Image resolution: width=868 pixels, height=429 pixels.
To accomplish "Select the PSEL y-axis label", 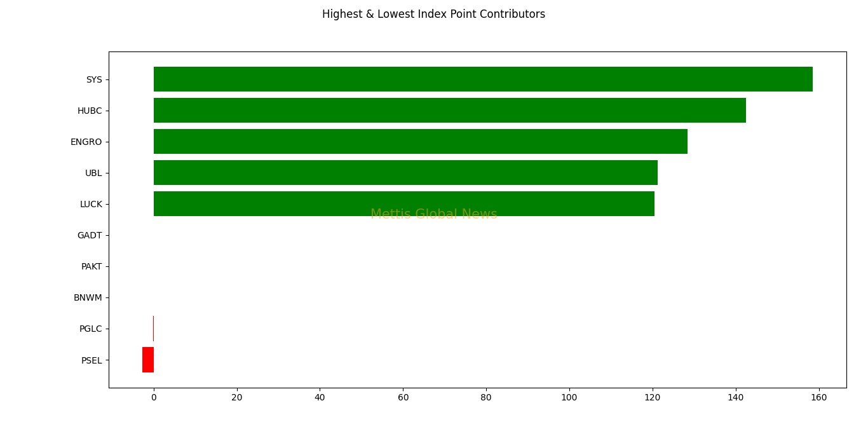I will (x=92, y=360).
